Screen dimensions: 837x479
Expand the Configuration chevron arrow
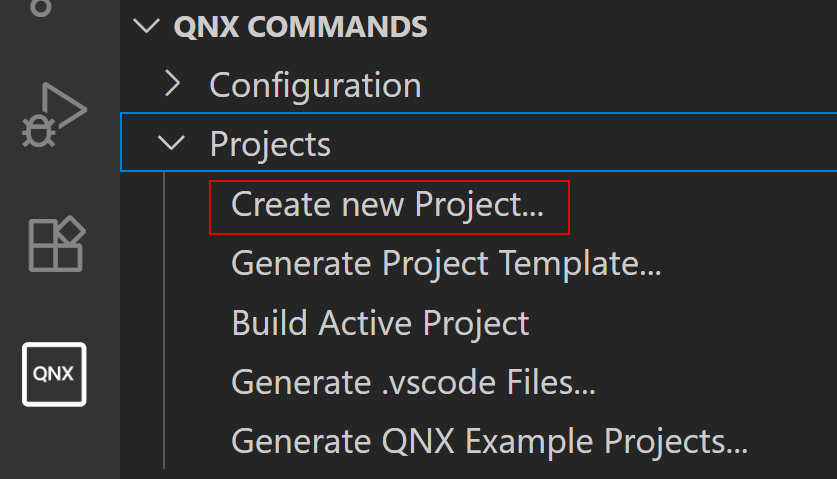point(173,84)
